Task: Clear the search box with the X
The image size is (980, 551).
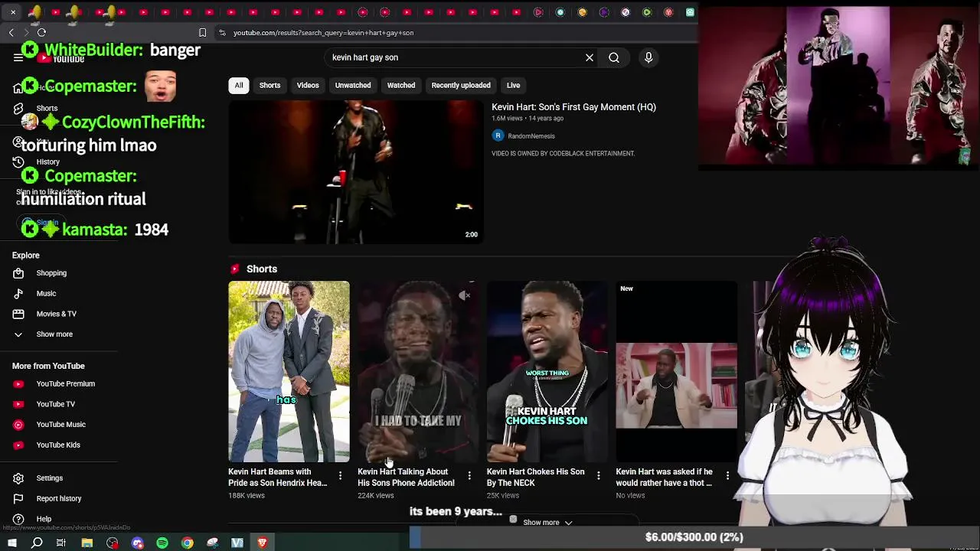Action: tap(590, 57)
